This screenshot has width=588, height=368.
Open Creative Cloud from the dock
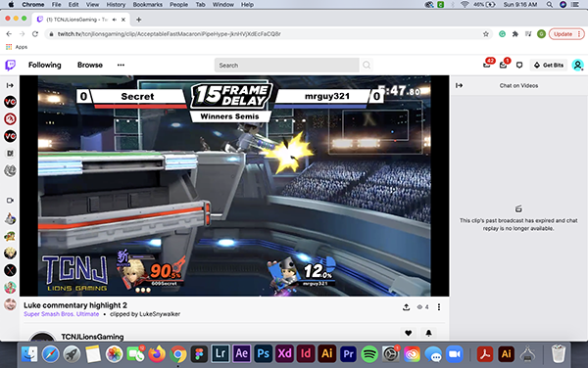point(412,353)
